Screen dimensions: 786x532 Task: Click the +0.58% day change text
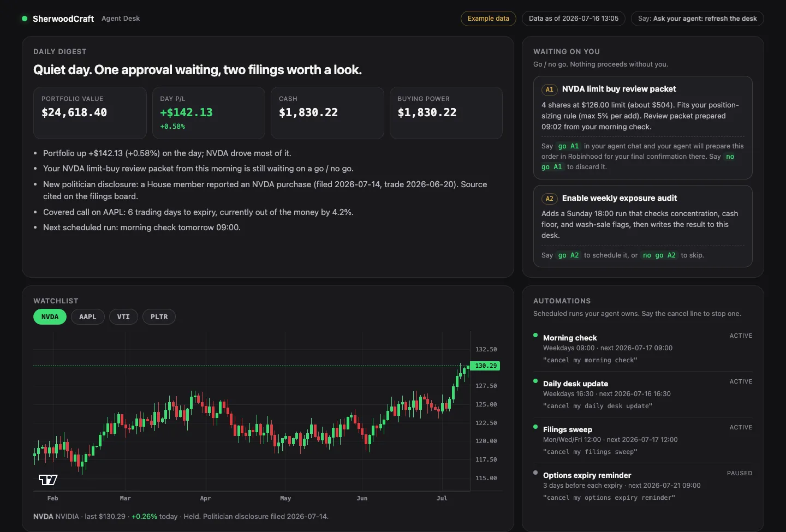(x=172, y=127)
